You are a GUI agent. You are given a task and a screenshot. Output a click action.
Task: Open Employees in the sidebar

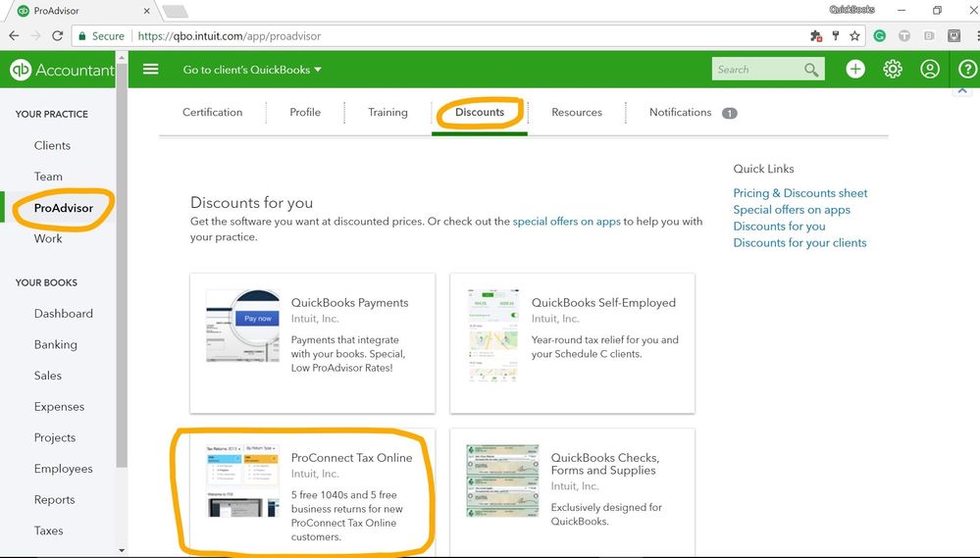click(x=63, y=469)
